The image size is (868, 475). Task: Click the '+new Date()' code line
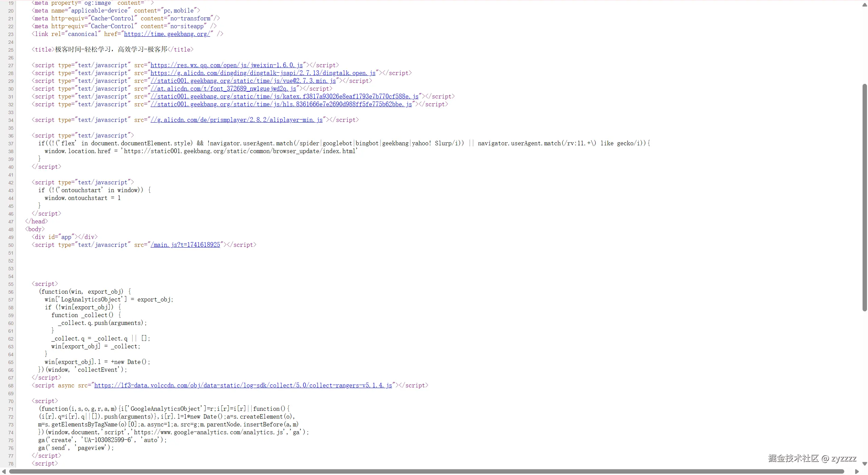click(x=97, y=362)
